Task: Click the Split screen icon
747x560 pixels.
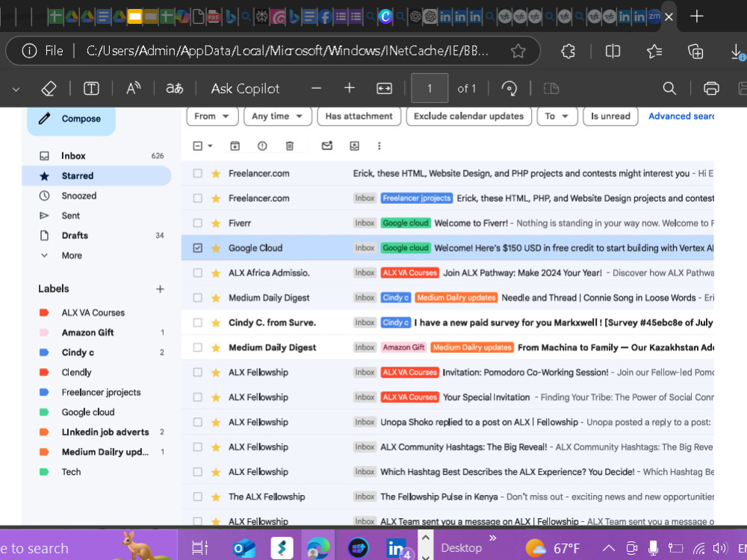Action: (x=613, y=51)
